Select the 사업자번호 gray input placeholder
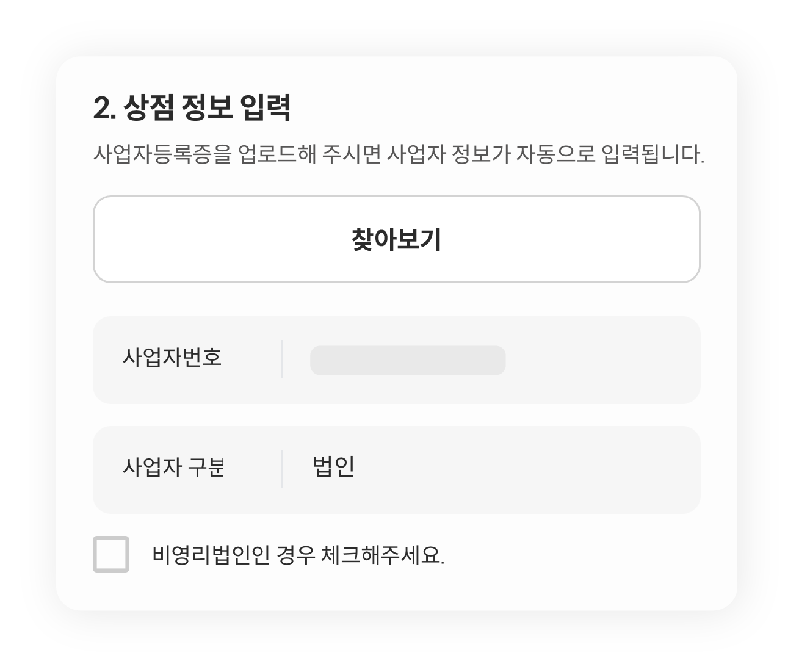The image size is (799, 672). tap(408, 360)
